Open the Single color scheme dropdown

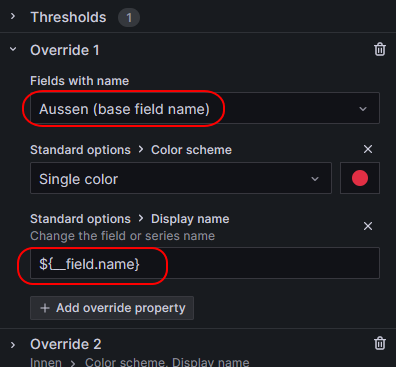[181, 178]
